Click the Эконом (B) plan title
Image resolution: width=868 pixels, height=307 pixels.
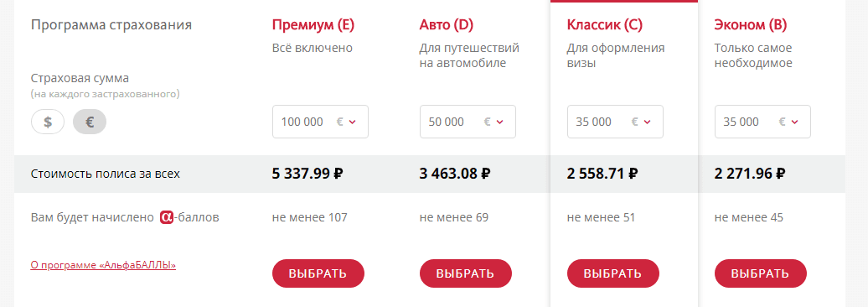click(x=751, y=25)
